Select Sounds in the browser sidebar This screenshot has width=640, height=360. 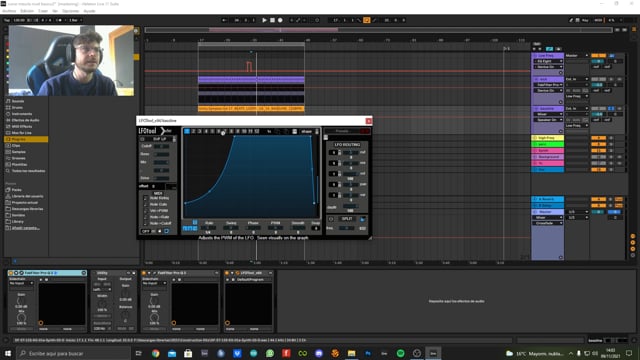pyautogui.click(x=17, y=101)
